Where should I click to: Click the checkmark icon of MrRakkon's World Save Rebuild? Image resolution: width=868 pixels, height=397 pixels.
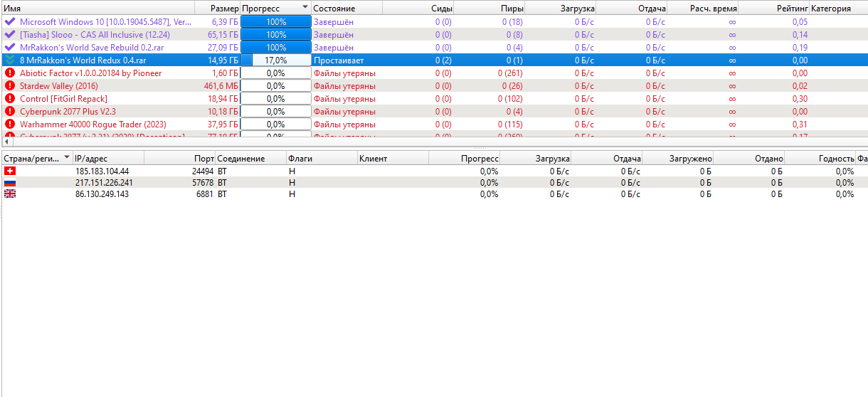coord(10,48)
